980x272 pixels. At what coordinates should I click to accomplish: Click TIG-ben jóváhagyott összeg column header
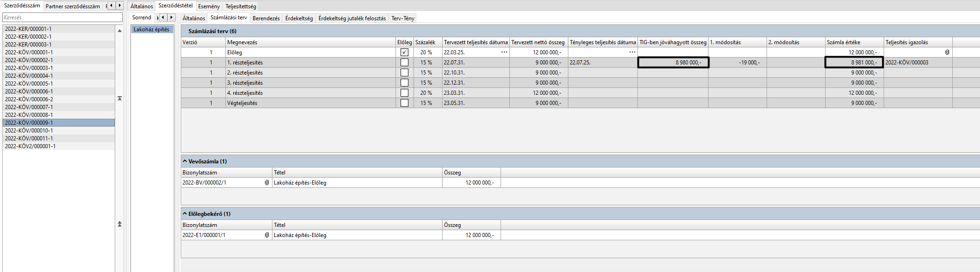(x=673, y=42)
